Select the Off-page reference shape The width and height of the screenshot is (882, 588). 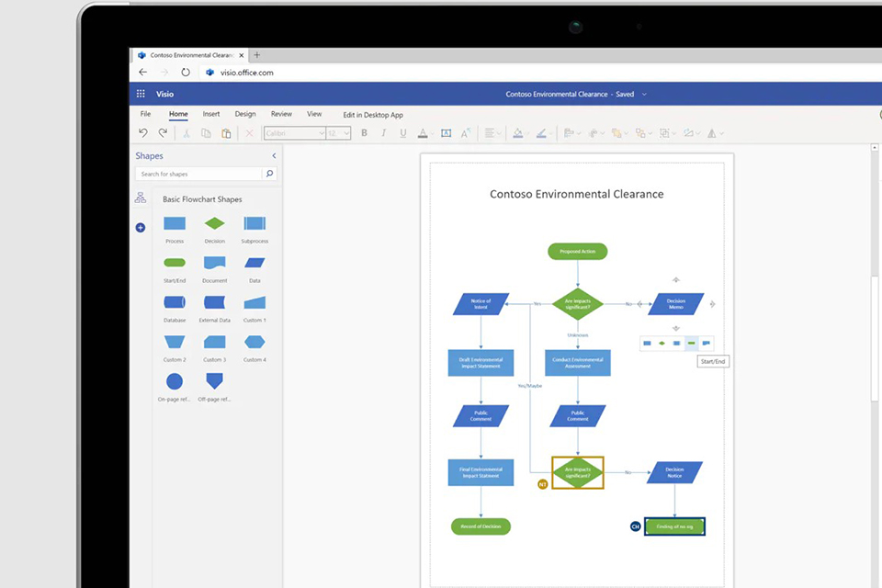click(x=214, y=381)
